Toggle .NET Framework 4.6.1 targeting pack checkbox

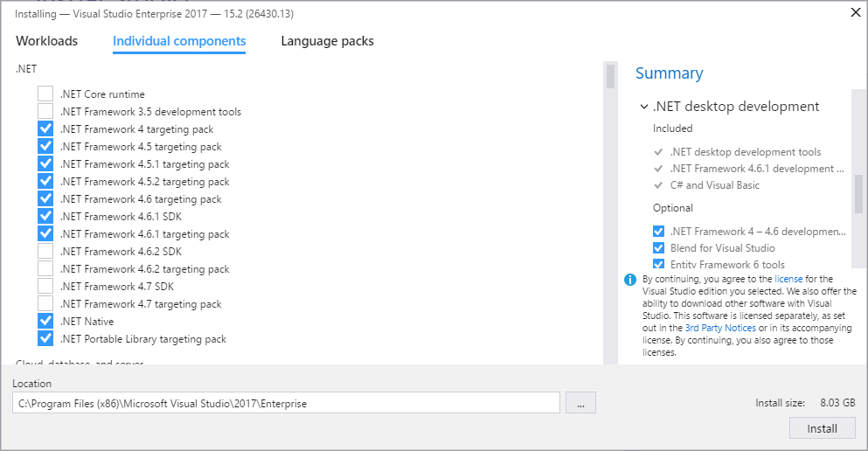click(x=45, y=233)
